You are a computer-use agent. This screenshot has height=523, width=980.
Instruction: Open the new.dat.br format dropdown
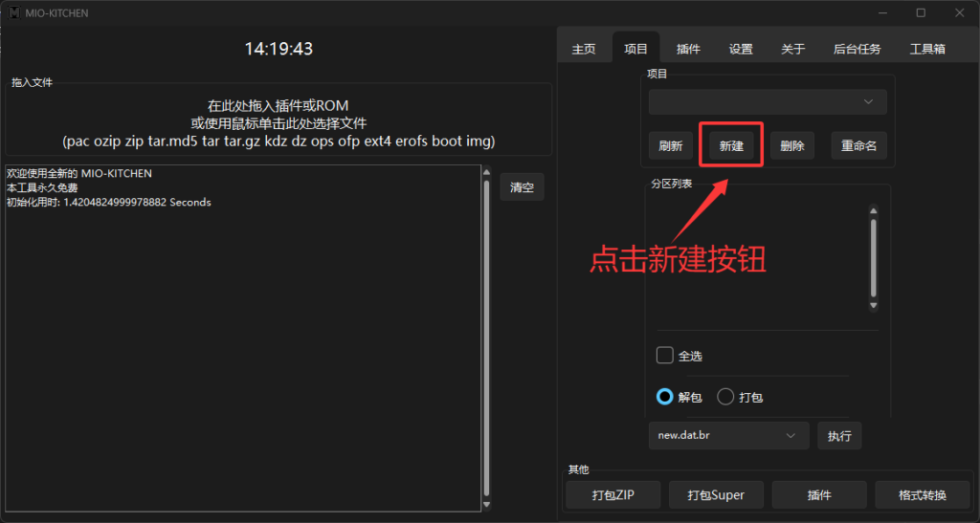click(x=728, y=435)
